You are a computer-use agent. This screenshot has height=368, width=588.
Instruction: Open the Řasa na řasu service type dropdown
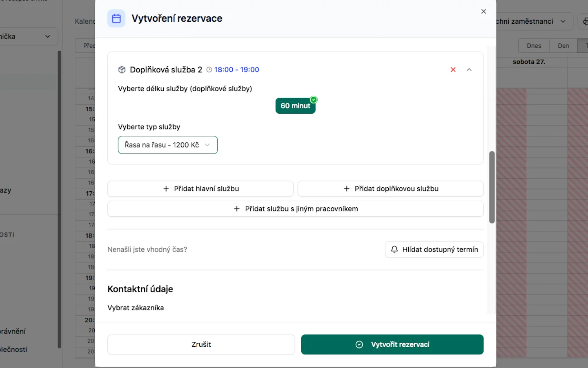[x=167, y=145]
